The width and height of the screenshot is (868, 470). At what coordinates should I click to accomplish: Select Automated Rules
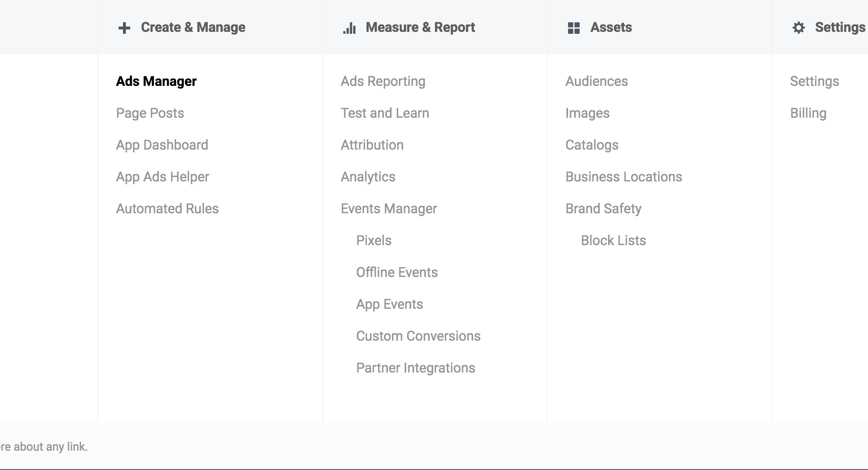pos(167,208)
